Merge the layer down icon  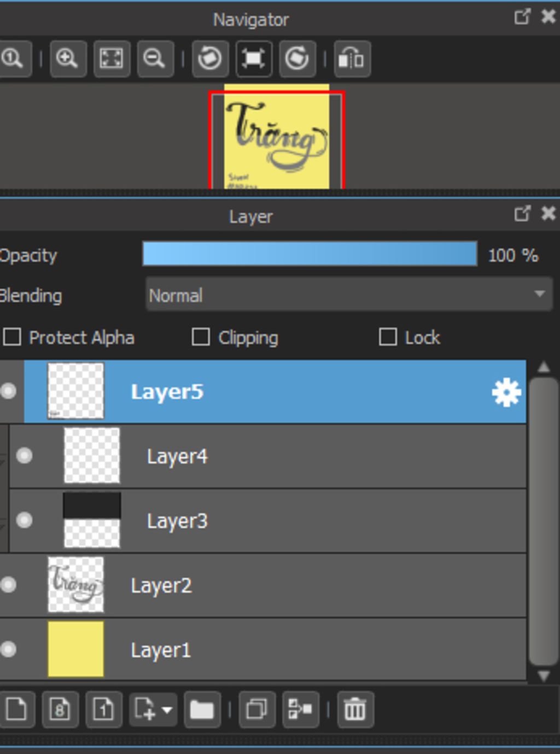pyautogui.click(x=300, y=710)
